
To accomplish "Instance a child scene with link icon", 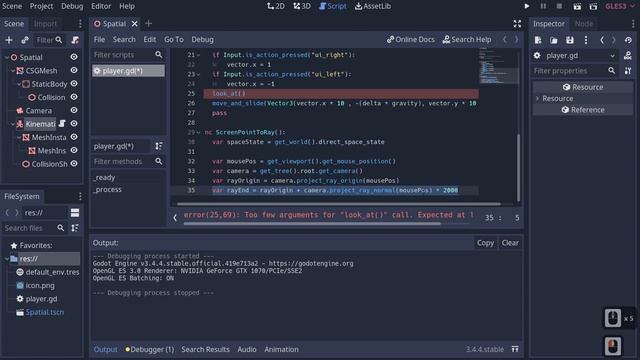I will (25, 40).
